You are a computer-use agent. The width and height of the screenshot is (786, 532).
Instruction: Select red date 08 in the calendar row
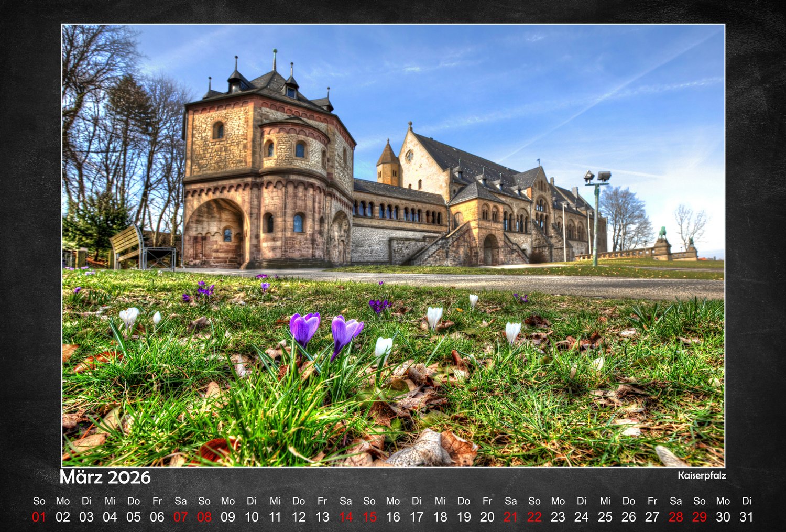tap(204, 517)
